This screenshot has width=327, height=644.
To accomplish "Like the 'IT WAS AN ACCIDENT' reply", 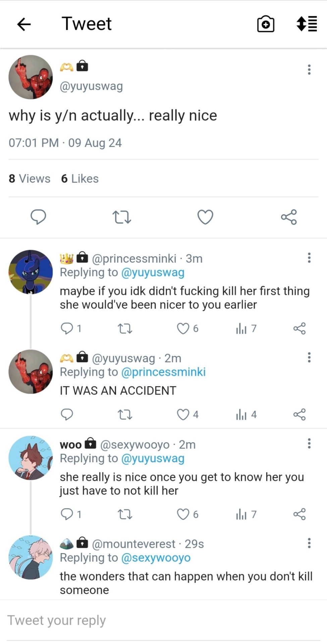I will (x=183, y=415).
